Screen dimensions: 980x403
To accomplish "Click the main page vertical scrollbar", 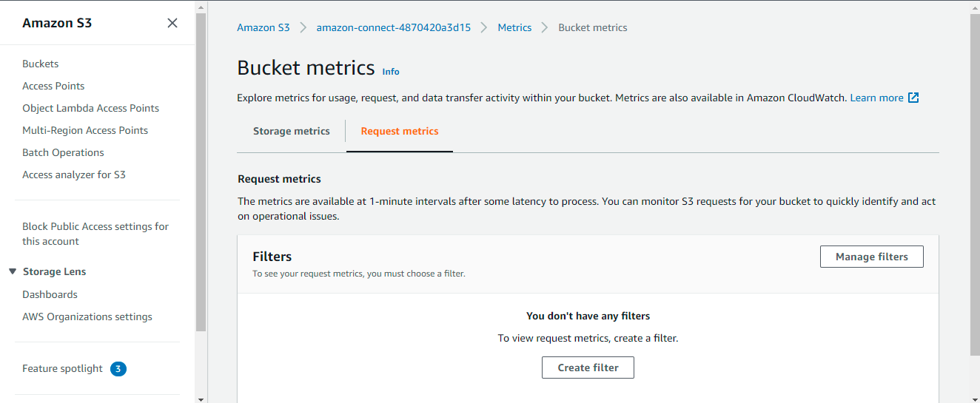I will click(x=975, y=185).
